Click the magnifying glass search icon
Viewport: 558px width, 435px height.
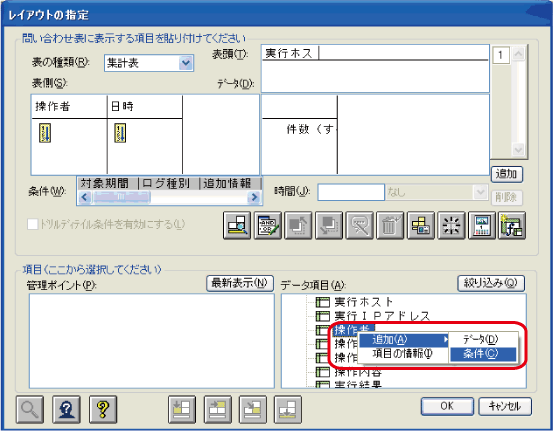tap(30, 409)
